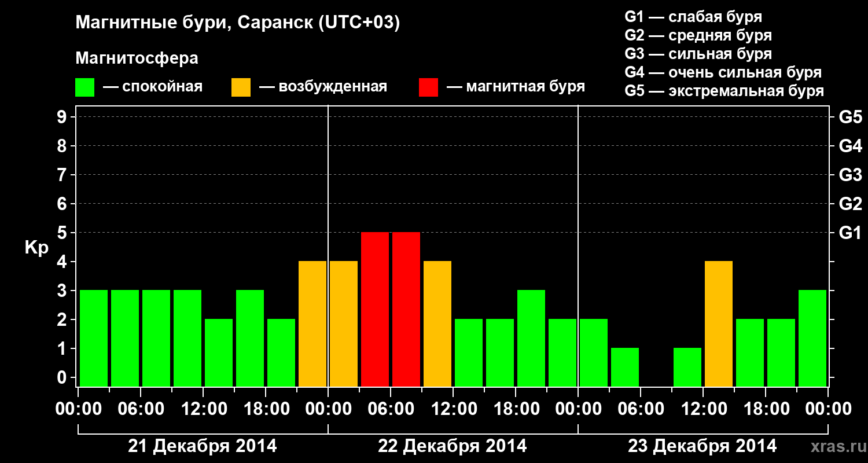Click the Kp axis value '0'
The image size is (868, 463).
[63, 377]
